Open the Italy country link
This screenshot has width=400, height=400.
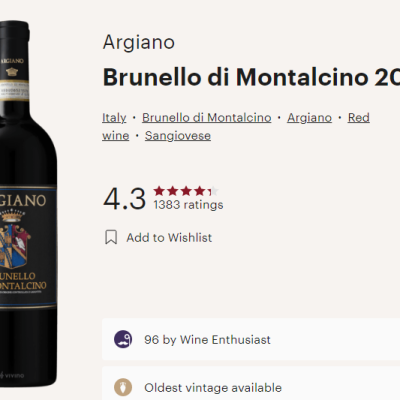tap(114, 118)
